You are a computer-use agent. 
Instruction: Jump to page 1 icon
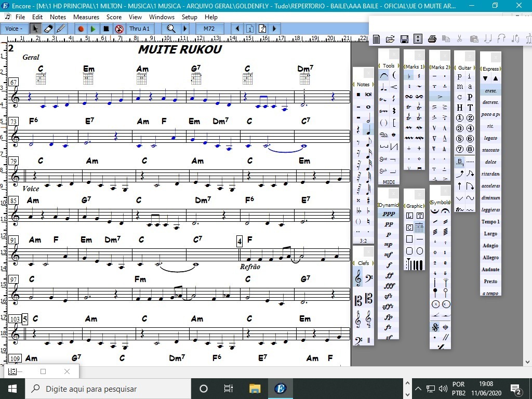(250, 29)
